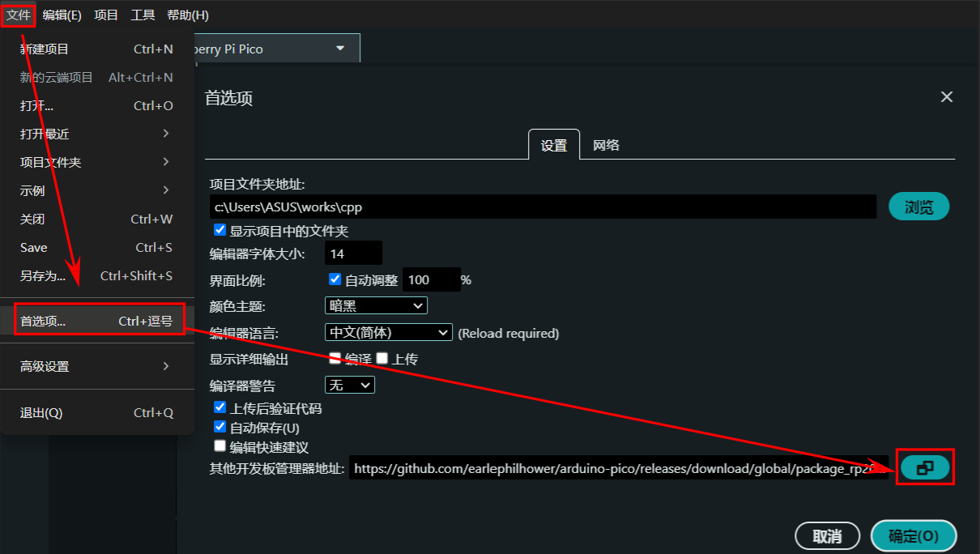Click the 取消 button
This screenshot has height=554, width=980.
(x=828, y=535)
